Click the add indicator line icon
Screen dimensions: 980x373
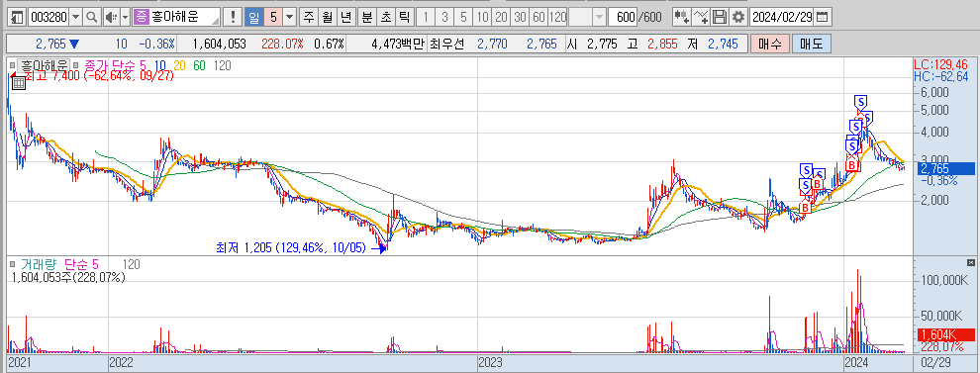pyautogui.click(x=702, y=17)
